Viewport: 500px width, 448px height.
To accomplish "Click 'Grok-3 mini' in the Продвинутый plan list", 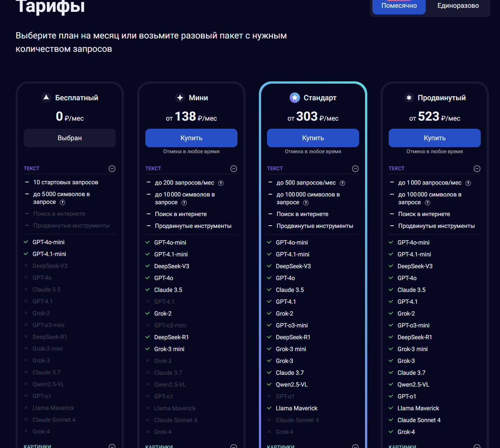I will pyautogui.click(x=412, y=349).
